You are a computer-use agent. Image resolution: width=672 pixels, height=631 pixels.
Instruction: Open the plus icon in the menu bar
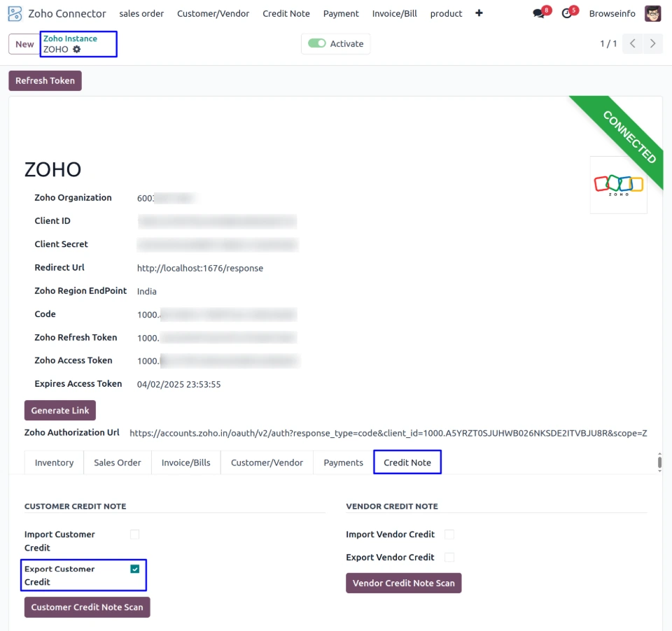coord(479,13)
